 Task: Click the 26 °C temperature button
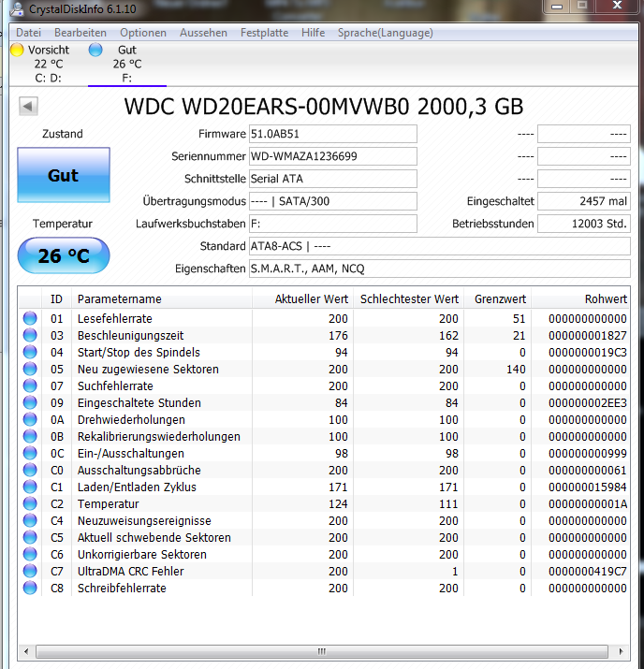[x=64, y=255]
